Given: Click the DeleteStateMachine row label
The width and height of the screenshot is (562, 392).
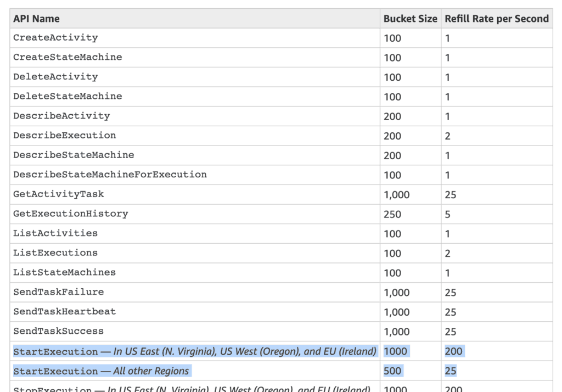Looking at the screenshot, I should 68,97.
